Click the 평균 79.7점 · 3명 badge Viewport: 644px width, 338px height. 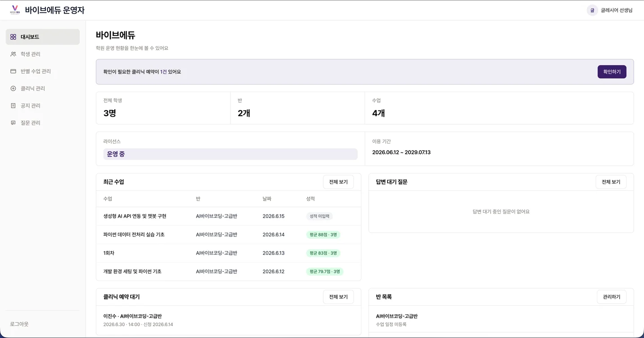tap(325, 271)
